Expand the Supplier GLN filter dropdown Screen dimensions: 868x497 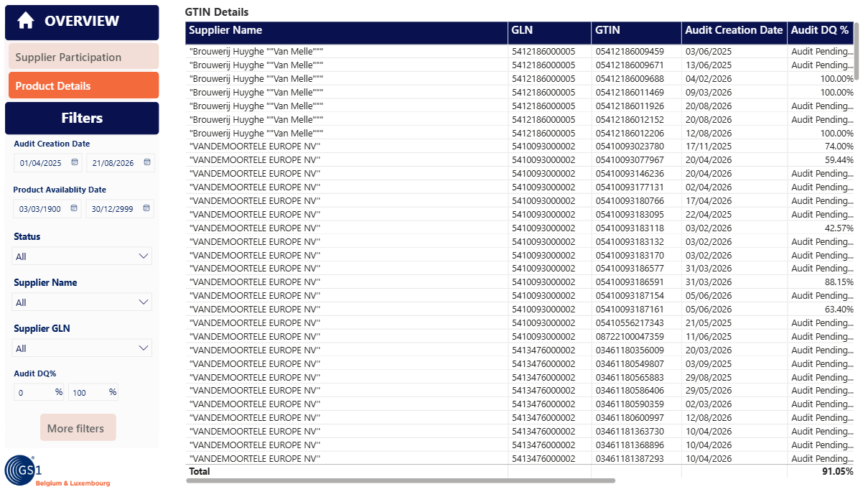82,348
